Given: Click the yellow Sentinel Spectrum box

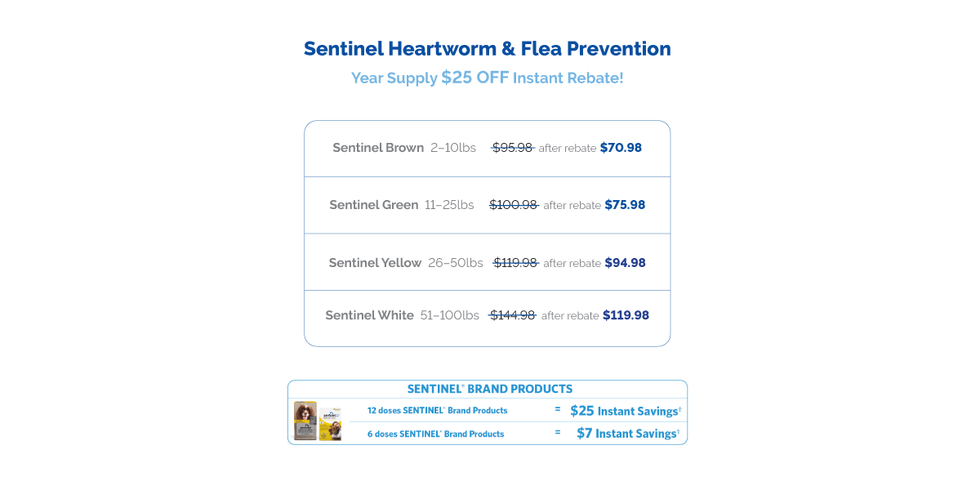Looking at the screenshot, I should [331, 425].
